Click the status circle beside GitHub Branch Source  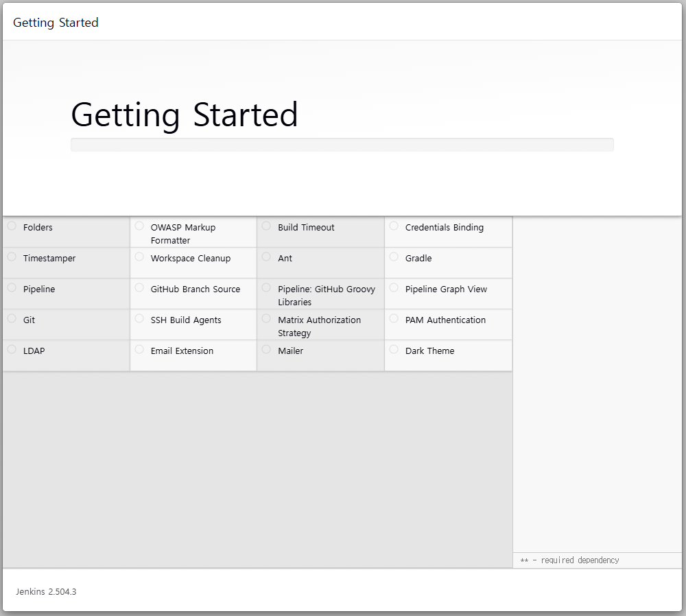(139, 287)
